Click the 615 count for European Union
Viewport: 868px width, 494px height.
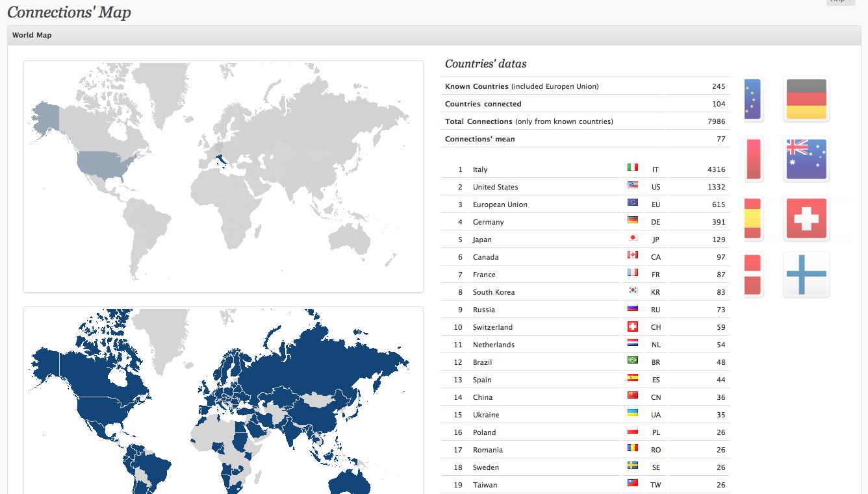point(719,204)
